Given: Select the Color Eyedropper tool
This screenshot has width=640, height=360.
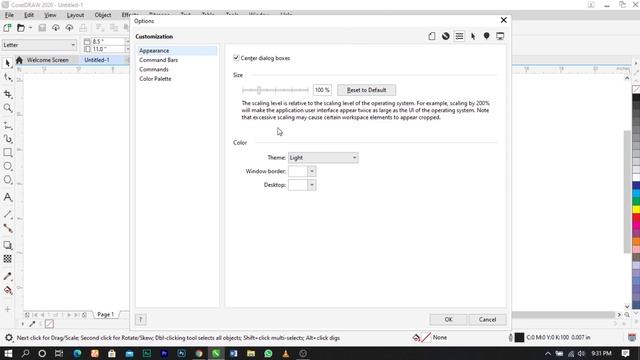Looking at the screenshot, I should point(7,276).
